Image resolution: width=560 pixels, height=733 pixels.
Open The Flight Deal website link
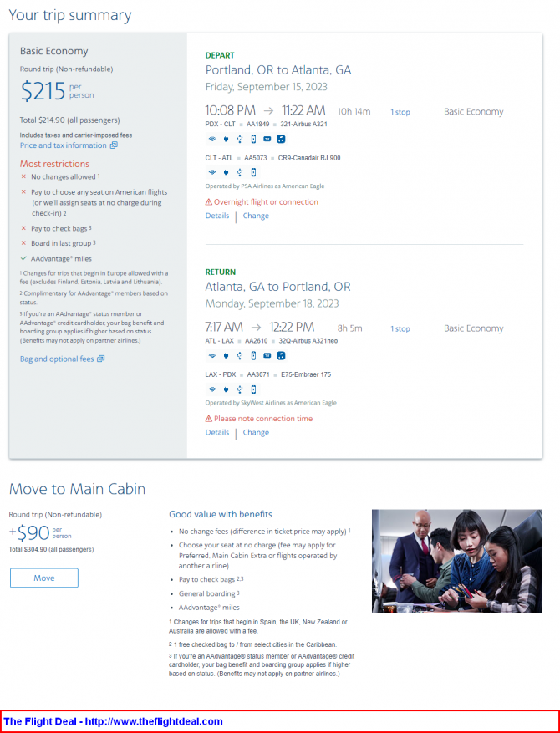click(x=113, y=721)
